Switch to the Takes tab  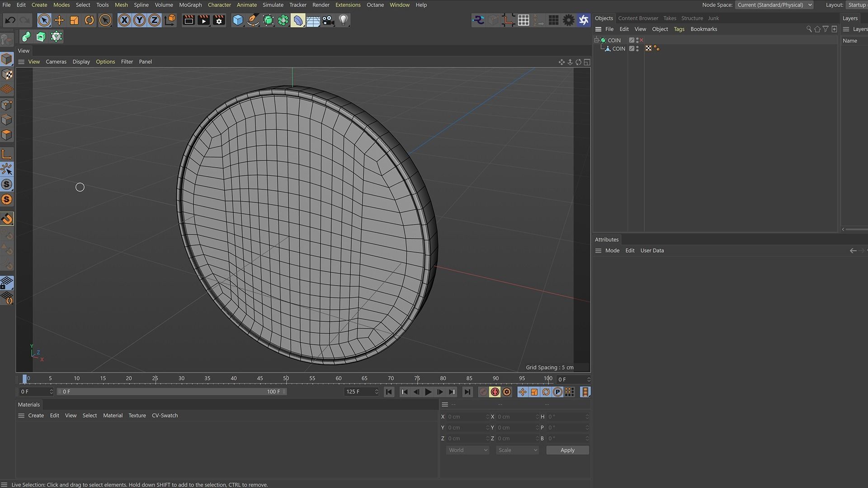[x=670, y=19]
